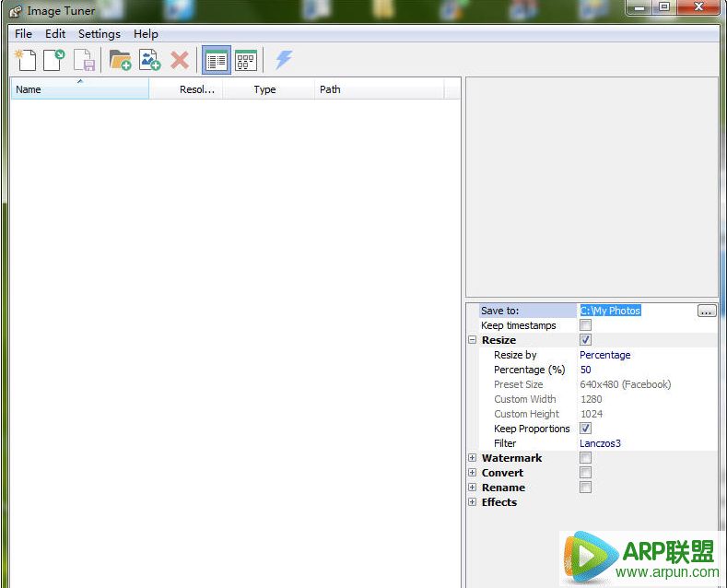The width and height of the screenshot is (727, 588).
Task: Switch to thumbnails view
Action: [246, 60]
